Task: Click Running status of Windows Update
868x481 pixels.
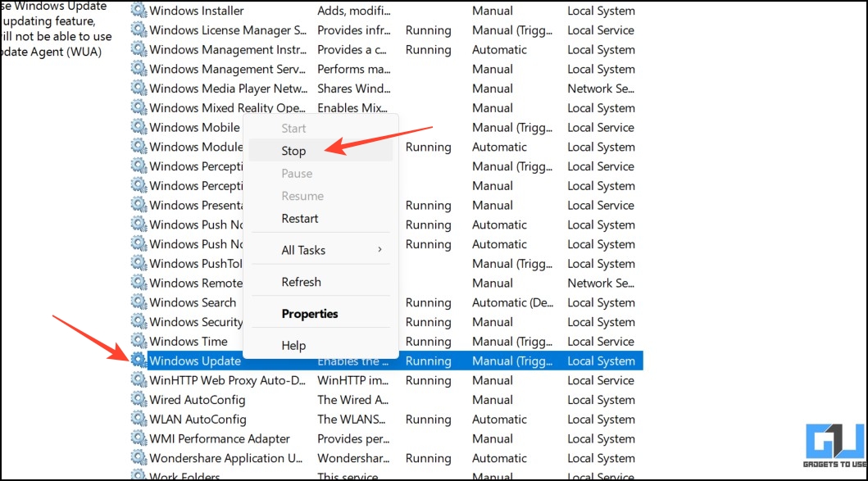Action: [x=429, y=361]
